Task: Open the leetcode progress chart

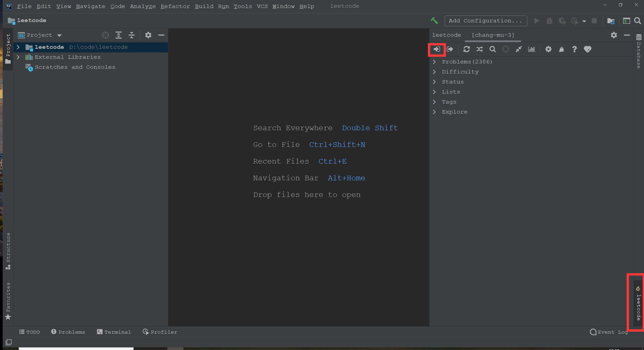Action: point(531,49)
